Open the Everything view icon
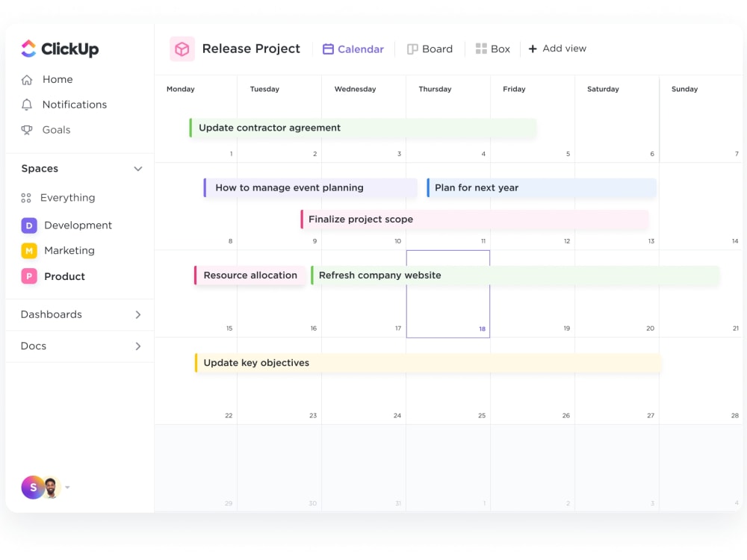747x560 pixels. click(26, 198)
